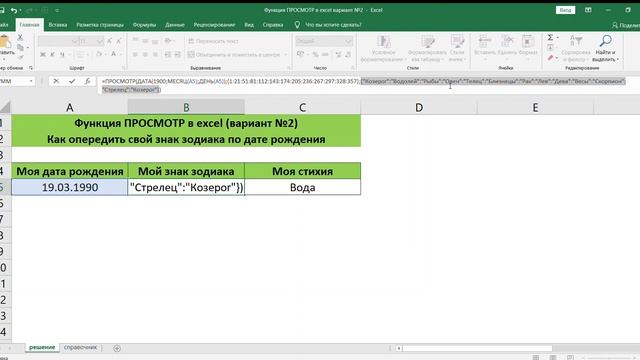640x360 pixels.
Task: Align text left in the cell
Action: click(135, 54)
